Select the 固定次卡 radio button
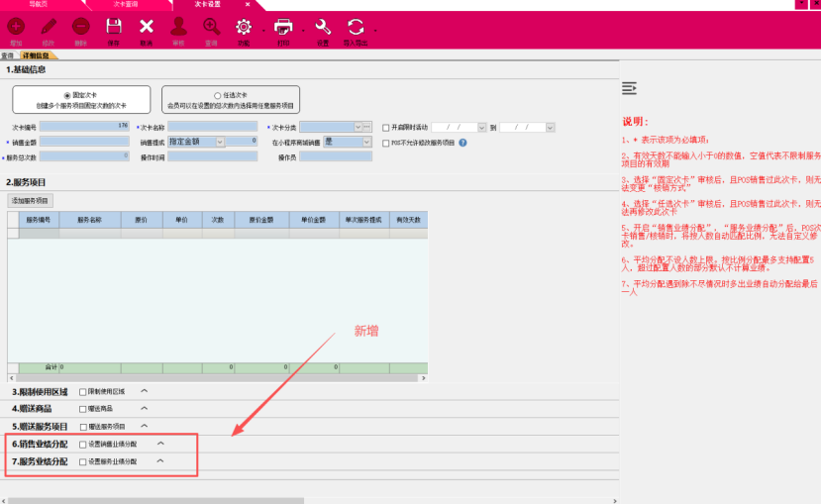The height and width of the screenshot is (504, 821). click(x=67, y=96)
